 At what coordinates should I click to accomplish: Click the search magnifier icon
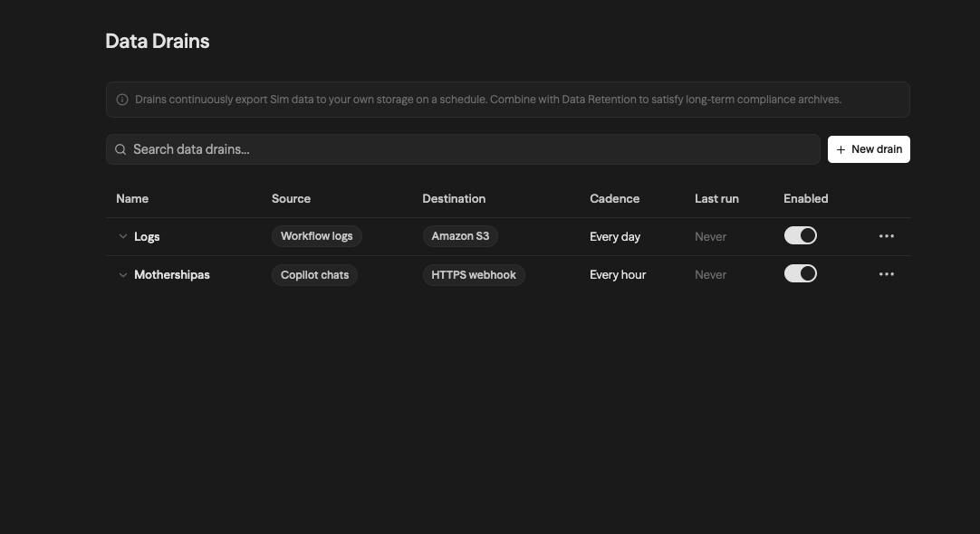(x=120, y=149)
